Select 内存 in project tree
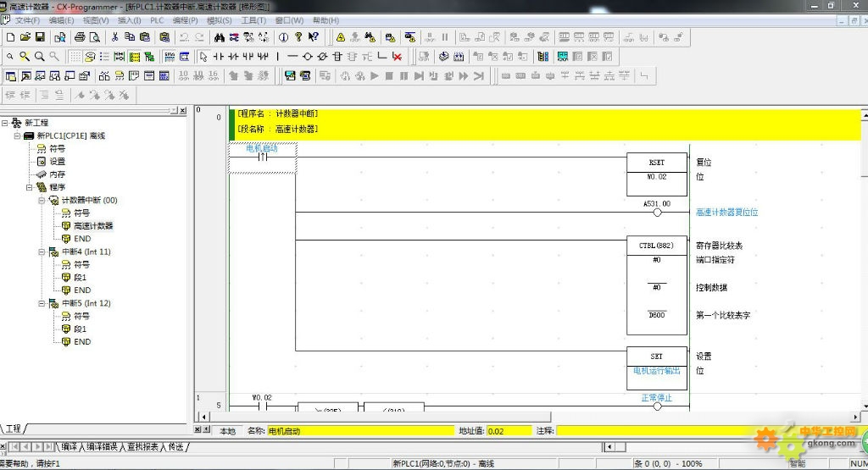 click(x=58, y=174)
